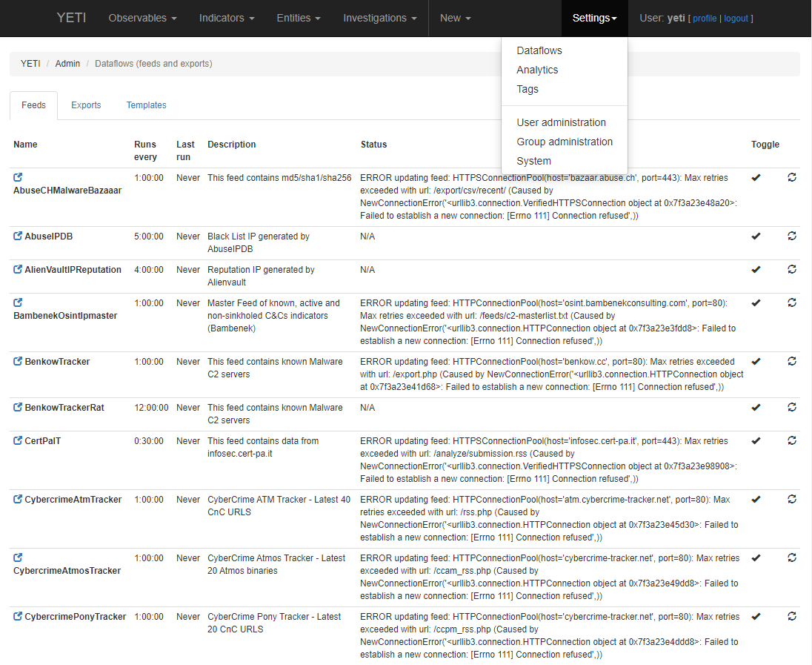Open the CertPaIT feed name
This screenshot has height=665, width=812.
pyautogui.click(x=42, y=440)
